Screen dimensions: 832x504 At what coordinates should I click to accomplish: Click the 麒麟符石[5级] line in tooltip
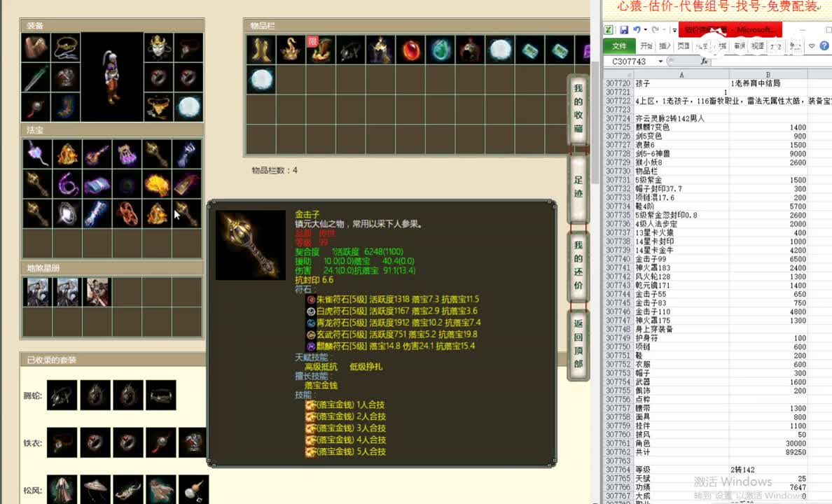tap(391, 346)
